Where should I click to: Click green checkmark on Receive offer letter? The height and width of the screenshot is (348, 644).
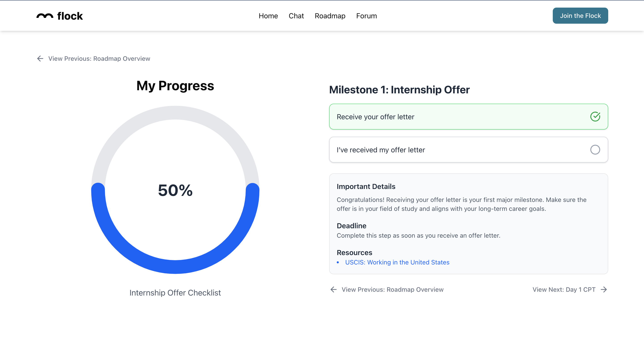pos(595,117)
